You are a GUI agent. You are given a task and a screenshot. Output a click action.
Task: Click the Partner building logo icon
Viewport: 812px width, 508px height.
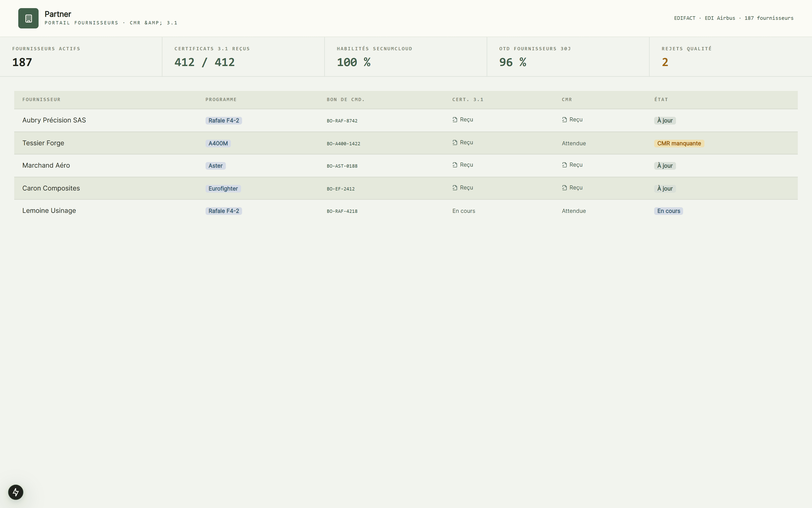pyautogui.click(x=28, y=19)
